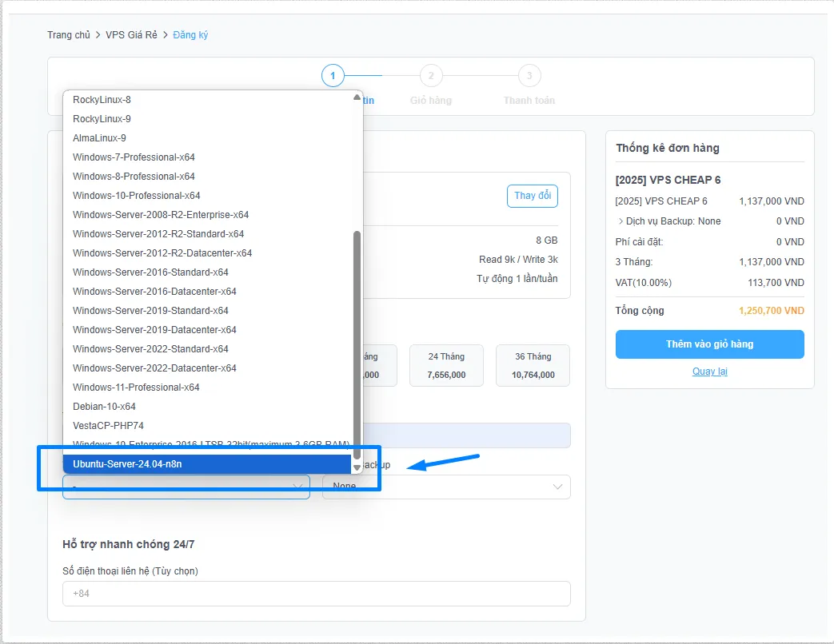Click the phone number input field
Screen dimensions: 834x644
coord(316,594)
